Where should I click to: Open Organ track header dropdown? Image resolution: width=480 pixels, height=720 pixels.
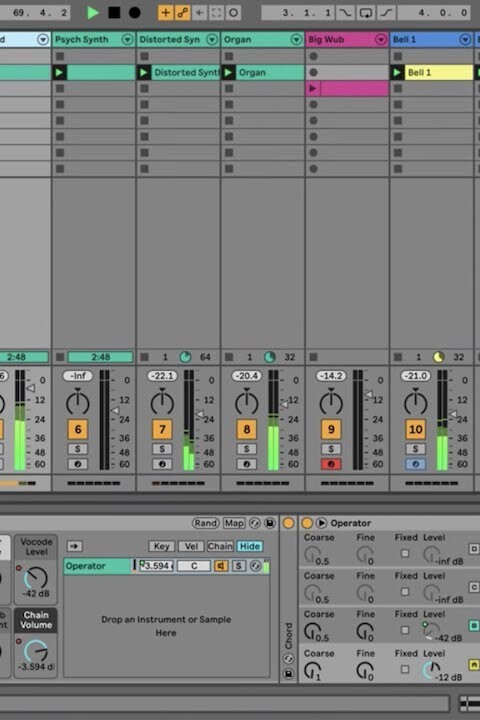coord(297,39)
